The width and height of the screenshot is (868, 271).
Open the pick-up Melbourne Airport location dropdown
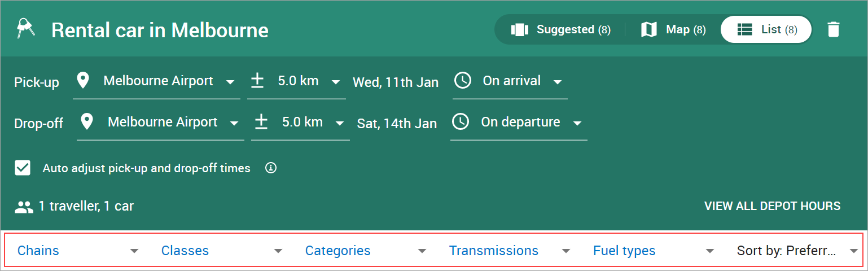point(156,82)
